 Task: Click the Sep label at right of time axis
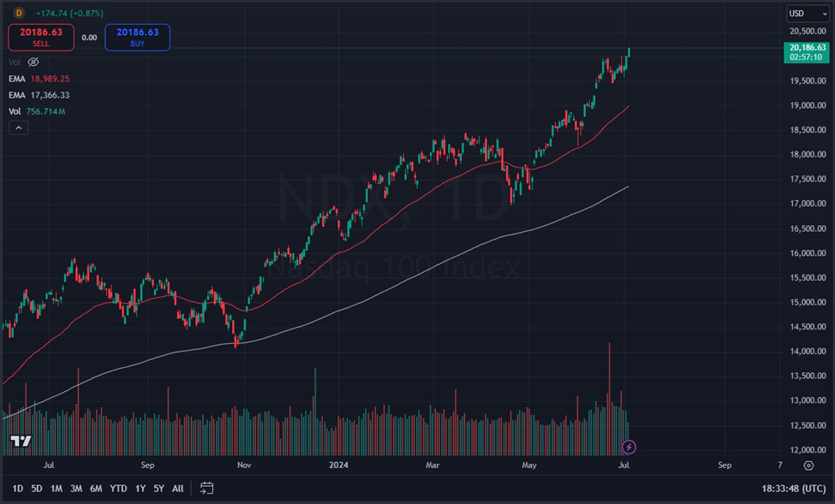point(725,465)
